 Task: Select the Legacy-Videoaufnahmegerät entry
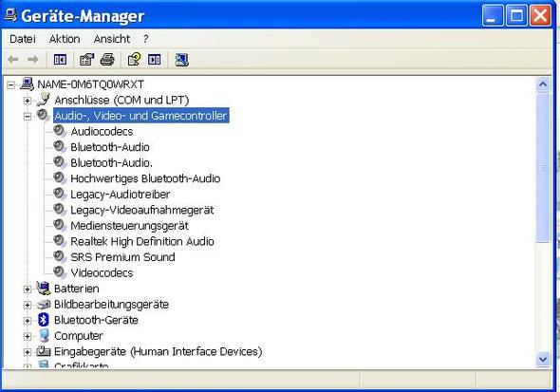(x=142, y=210)
